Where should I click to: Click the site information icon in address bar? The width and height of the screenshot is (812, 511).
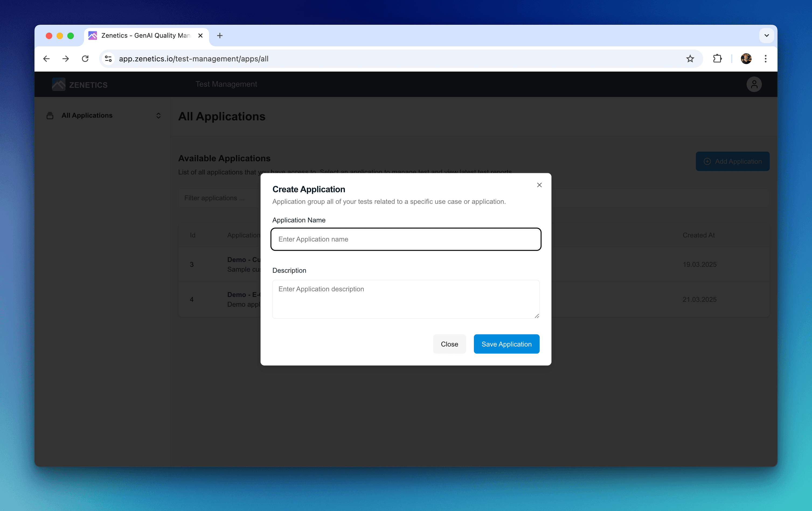(x=108, y=59)
